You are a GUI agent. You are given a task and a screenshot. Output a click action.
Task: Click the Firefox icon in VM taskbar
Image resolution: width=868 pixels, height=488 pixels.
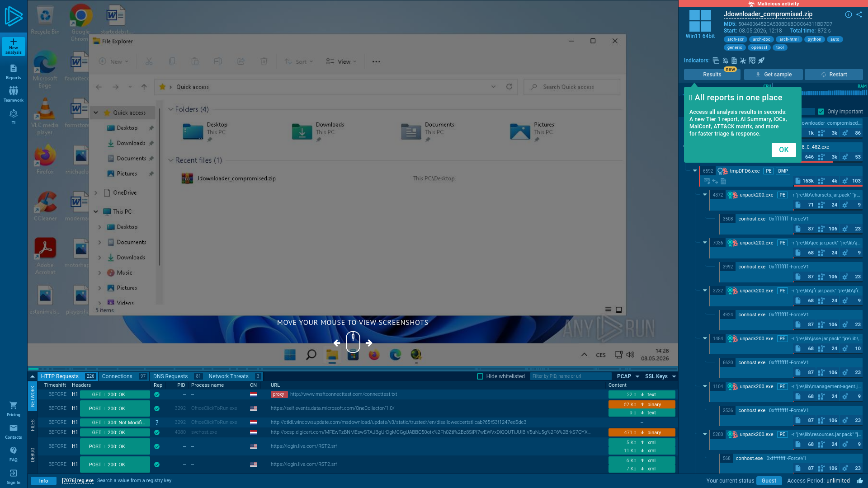pos(374,355)
